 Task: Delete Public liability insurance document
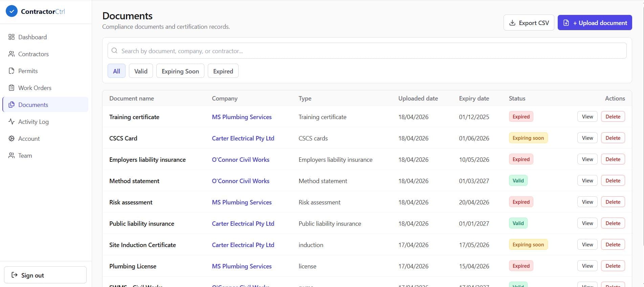click(613, 223)
